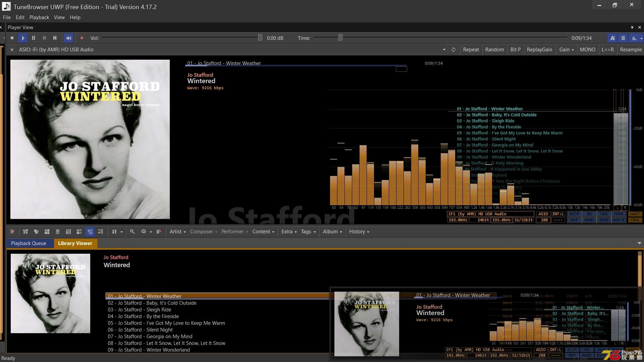Click the seek bar under the track title

[296, 66]
